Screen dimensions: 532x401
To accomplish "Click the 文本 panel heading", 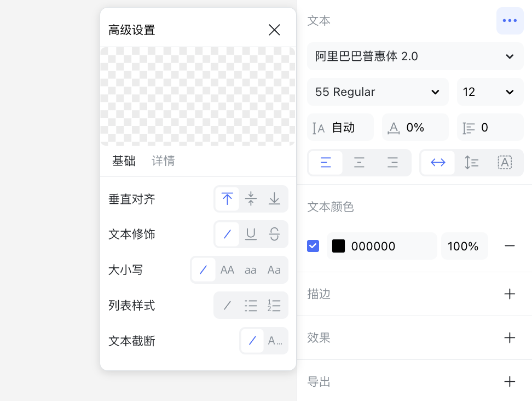I will click(x=319, y=21).
